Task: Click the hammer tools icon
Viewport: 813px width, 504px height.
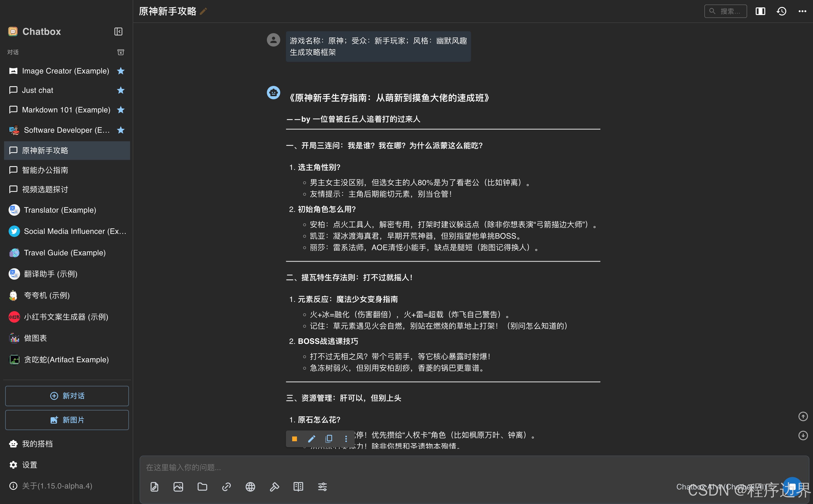Action: tap(274, 487)
